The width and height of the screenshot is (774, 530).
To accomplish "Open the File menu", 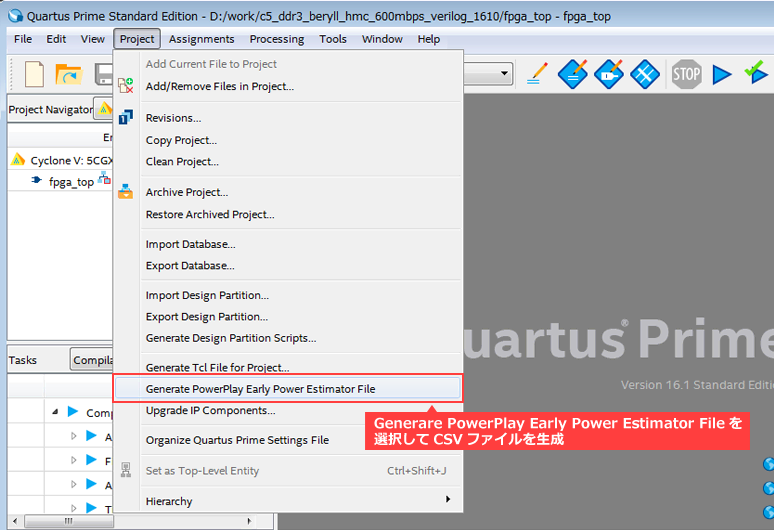I will coord(23,39).
